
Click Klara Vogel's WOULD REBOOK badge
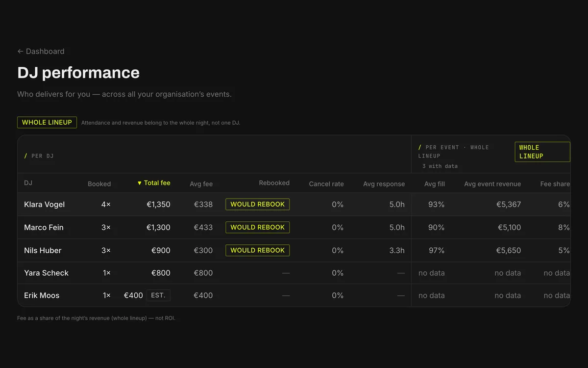(258, 205)
